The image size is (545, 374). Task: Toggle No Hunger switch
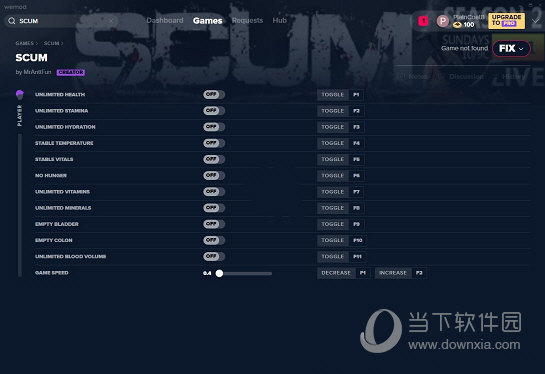coord(214,176)
